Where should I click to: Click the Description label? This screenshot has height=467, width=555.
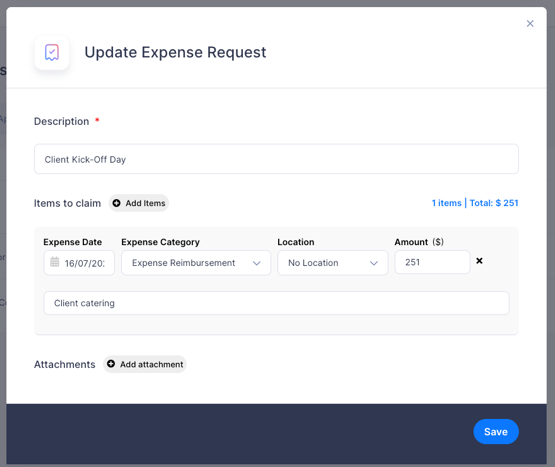point(62,121)
